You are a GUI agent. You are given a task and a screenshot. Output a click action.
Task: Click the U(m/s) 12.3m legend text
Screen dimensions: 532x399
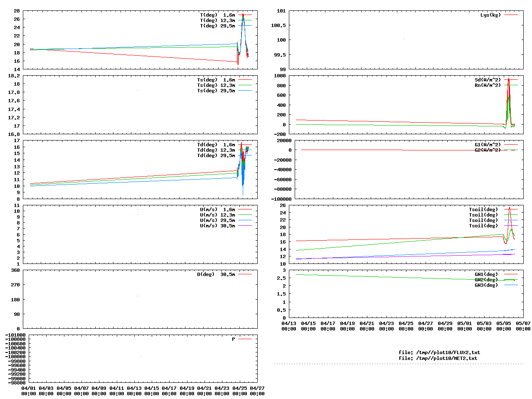click(x=217, y=215)
